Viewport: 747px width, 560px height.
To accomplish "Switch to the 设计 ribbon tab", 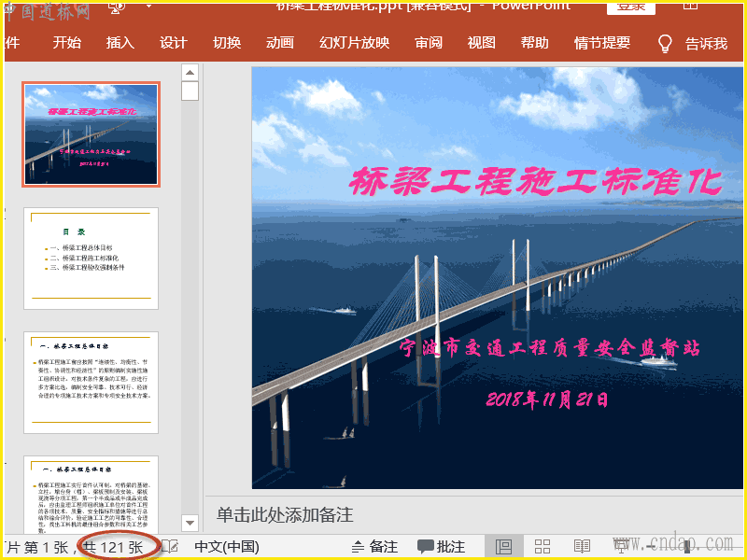I will pyautogui.click(x=174, y=43).
